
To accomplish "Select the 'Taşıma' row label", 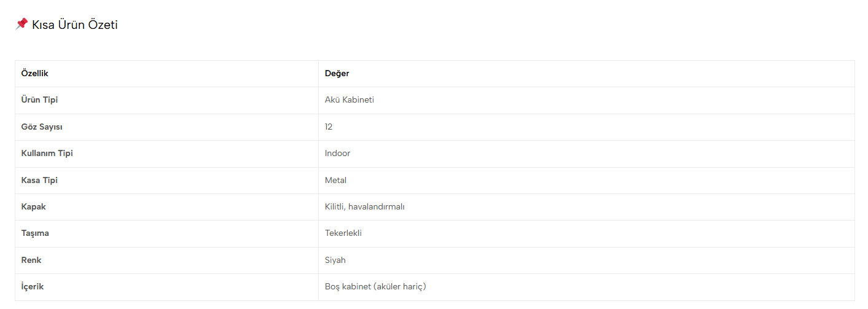I will point(35,233).
